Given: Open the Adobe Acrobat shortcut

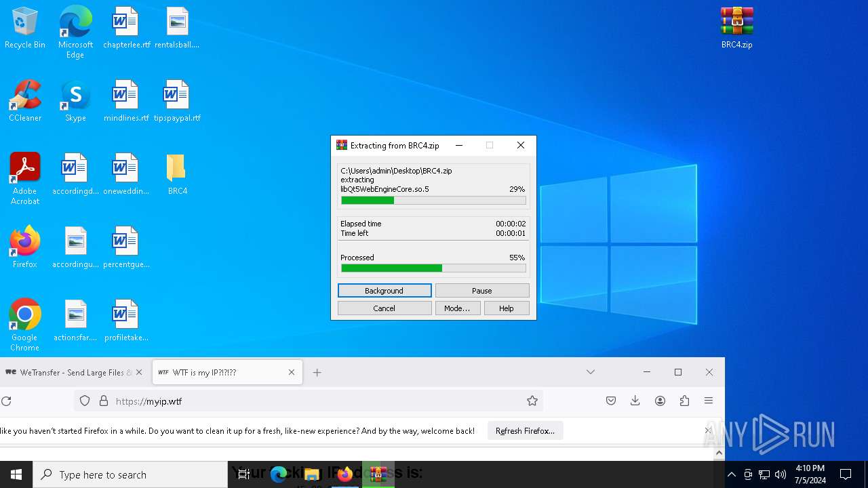Looking at the screenshot, I should (x=25, y=179).
